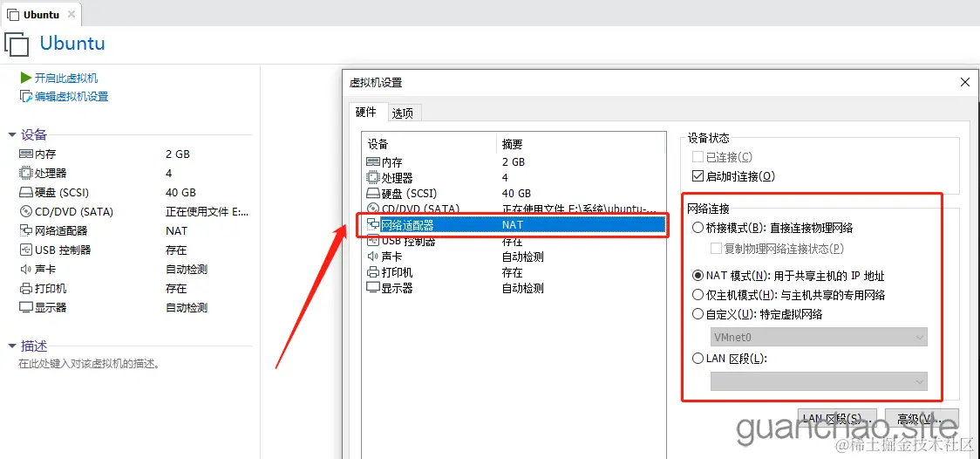This screenshot has height=459, width=980.
Task: Click the processor icon in left device panel
Action: [x=25, y=174]
